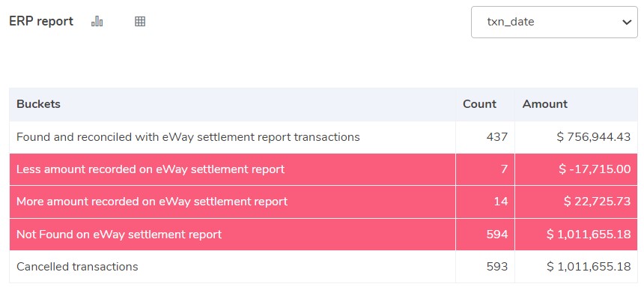Open the txn_date dropdown

coord(554,22)
